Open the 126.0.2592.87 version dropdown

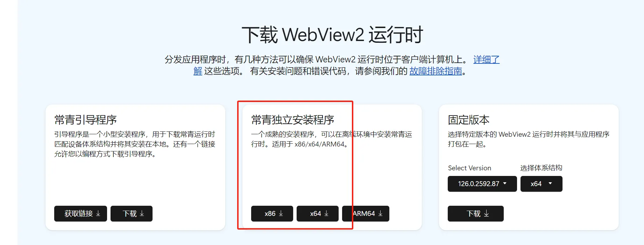[x=482, y=184]
